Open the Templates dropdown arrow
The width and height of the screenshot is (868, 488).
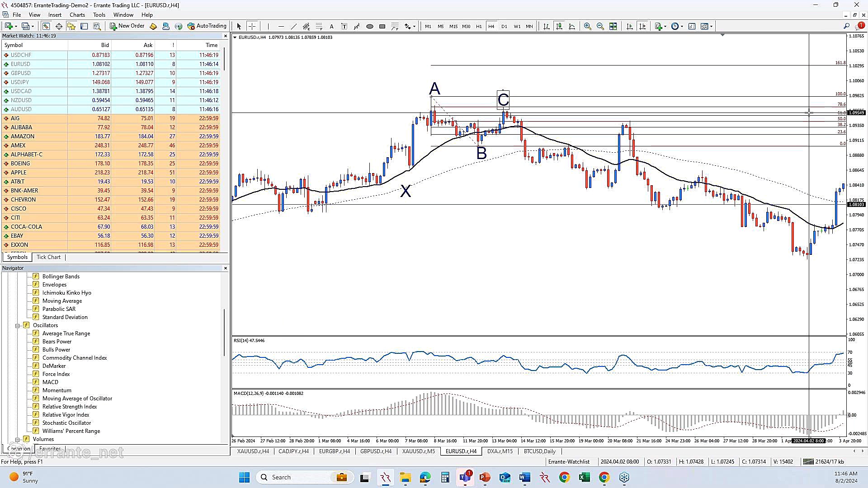pos(712,27)
